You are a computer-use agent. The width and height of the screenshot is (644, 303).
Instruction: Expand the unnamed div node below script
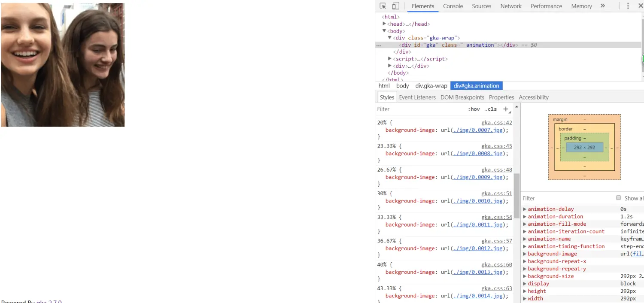(390, 66)
